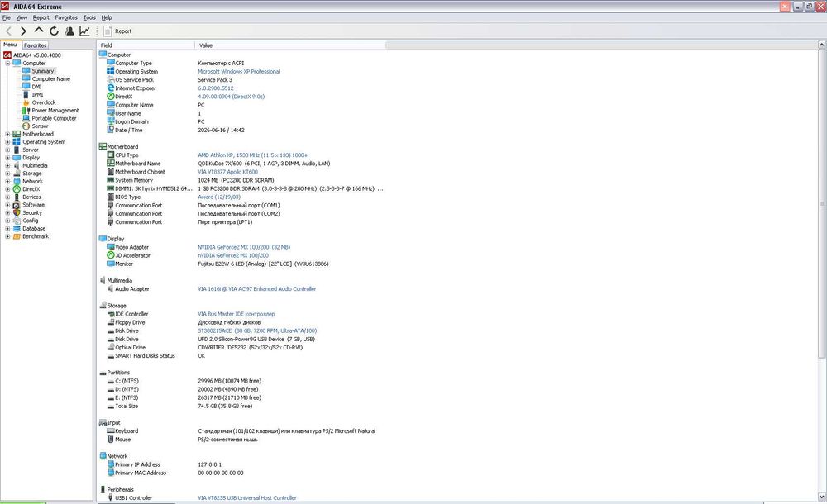Click the Devices icon in sidebar tree
Image resolution: width=827 pixels, height=504 pixels.
click(x=17, y=197)
